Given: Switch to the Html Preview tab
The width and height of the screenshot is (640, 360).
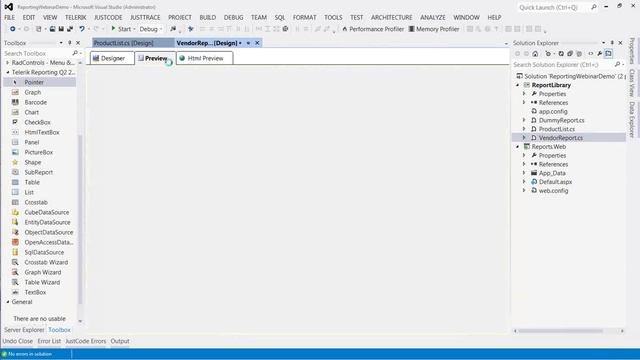Looking at the screenshot, I should [x=204, y=58].
